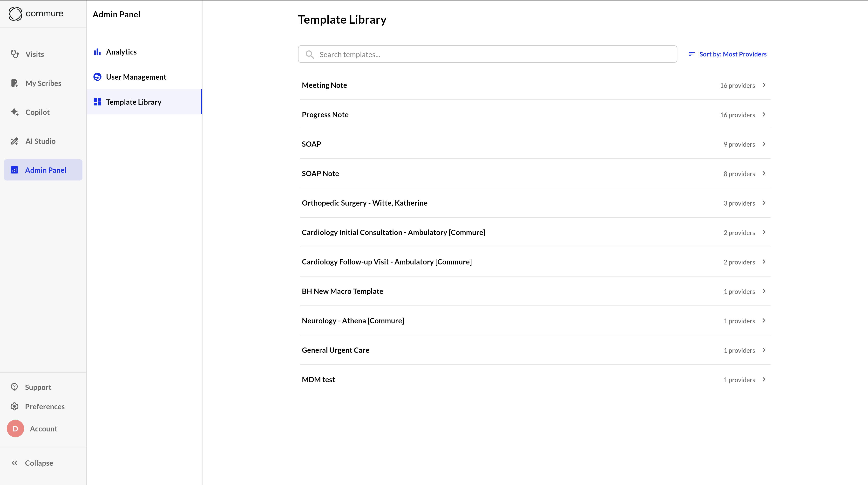The height and width of the screenshot is (485, 868).
Task: Collapse the sidebar with double chevron
Action: (14, 463)
